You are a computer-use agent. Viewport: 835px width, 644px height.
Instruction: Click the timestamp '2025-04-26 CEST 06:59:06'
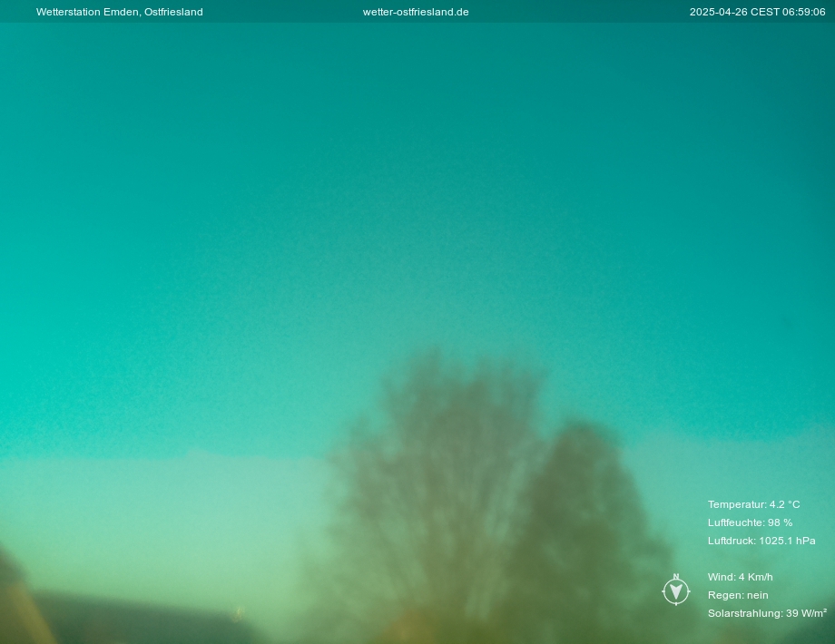pos(757,12)
